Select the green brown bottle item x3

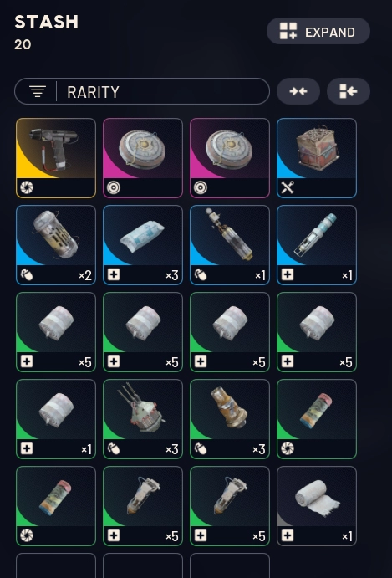230,419
